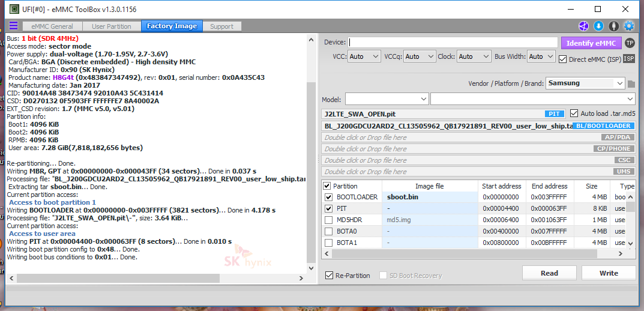Screen dimensions: 644x311
Task: Click the folder icon beside Samsung brand
Action: [631, 83]
